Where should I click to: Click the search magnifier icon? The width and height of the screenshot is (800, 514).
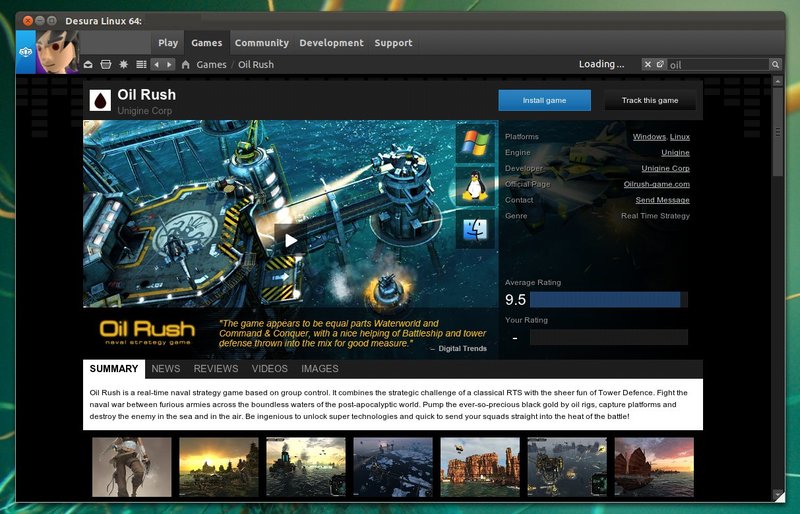click(775, 64)
